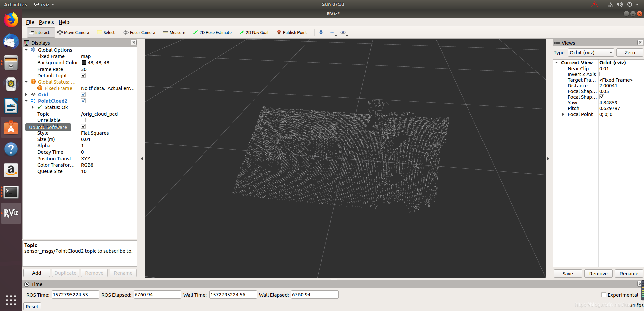Image resolution: width=644 pixels, height=311 pixels.
Task: Close the Displays panel
Action: [x=134, y=42]
